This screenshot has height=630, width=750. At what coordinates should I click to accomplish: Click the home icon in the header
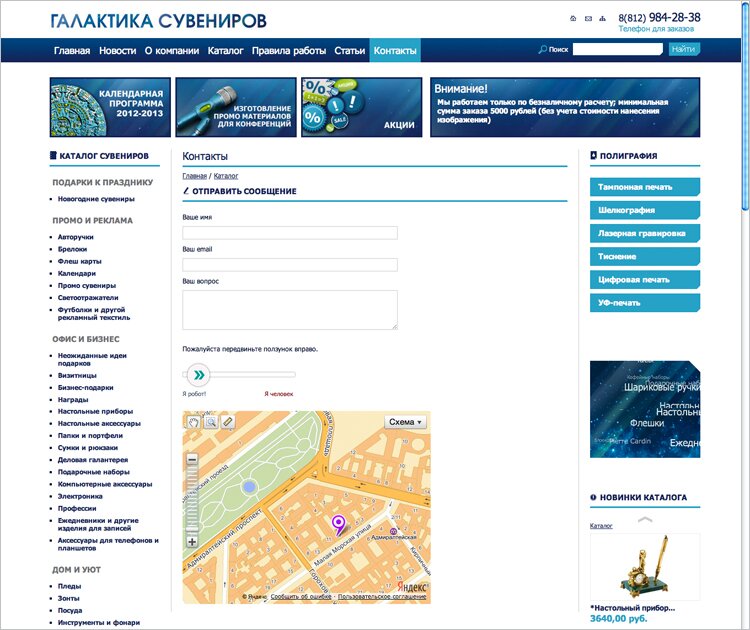573,19
